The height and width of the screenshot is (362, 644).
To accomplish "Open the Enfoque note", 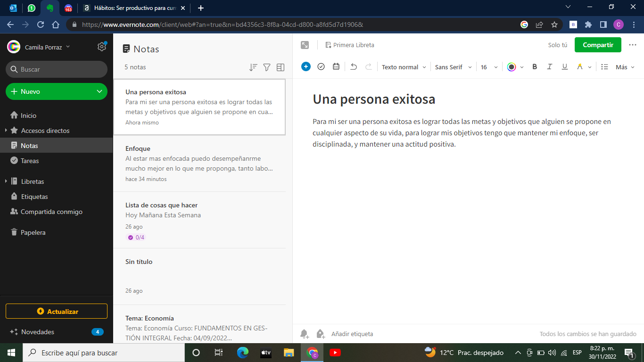I will coord(199,164).
